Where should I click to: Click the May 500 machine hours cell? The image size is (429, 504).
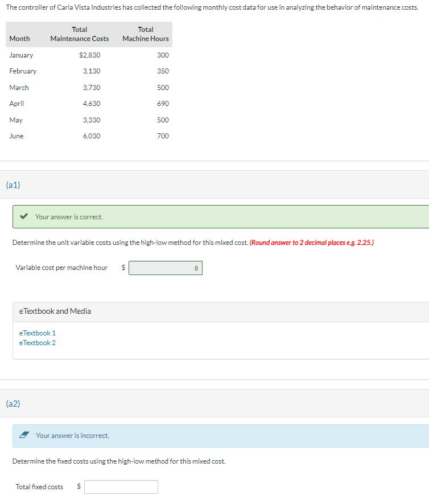coord(163,120)
